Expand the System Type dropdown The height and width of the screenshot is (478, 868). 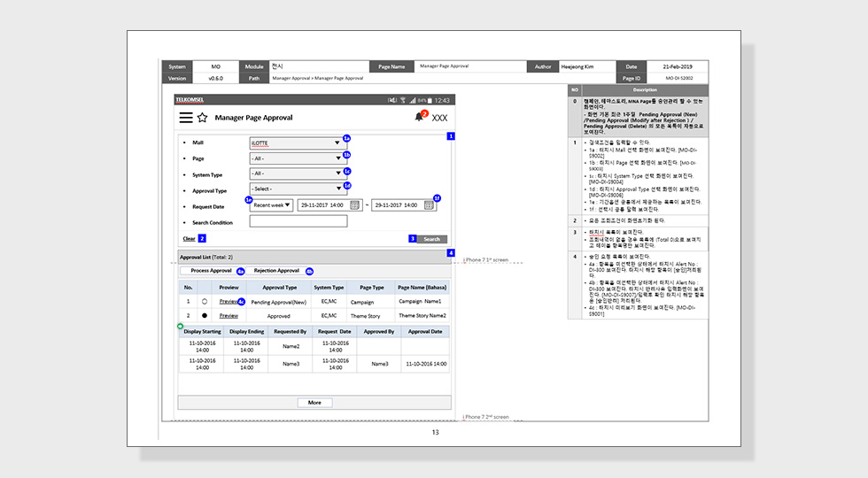298,173
